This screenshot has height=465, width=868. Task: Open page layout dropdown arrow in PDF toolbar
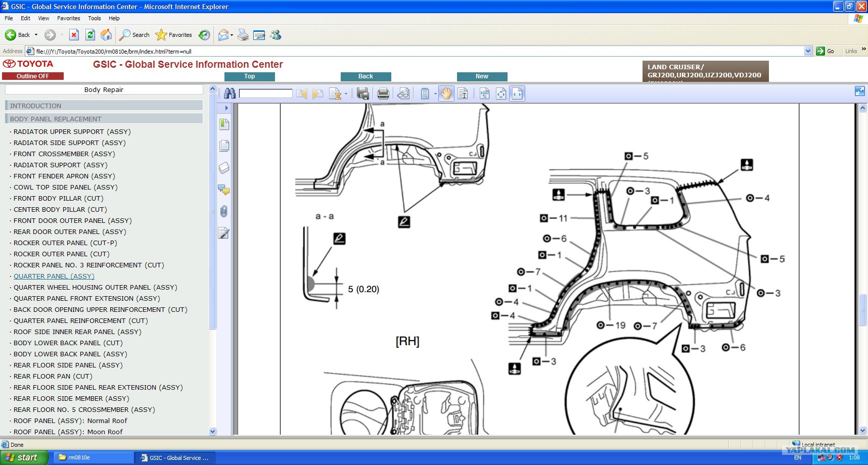click(x=435, y=94)
